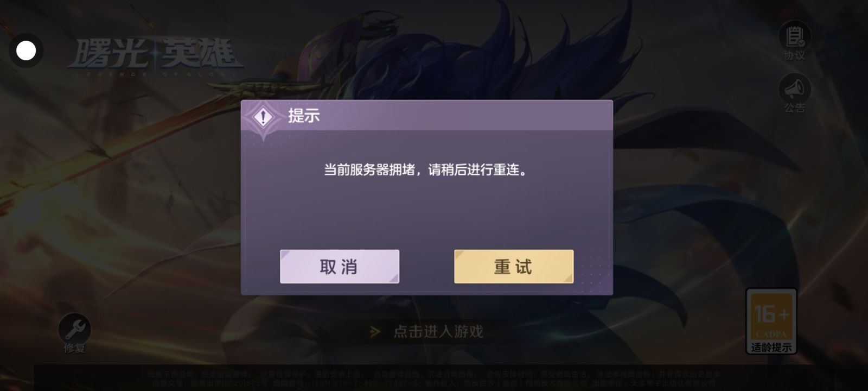The height and width of the screenshot is (391, 868).
Task: Open the 16+ CADPA age rating badge
Action: tap(771, 320)
